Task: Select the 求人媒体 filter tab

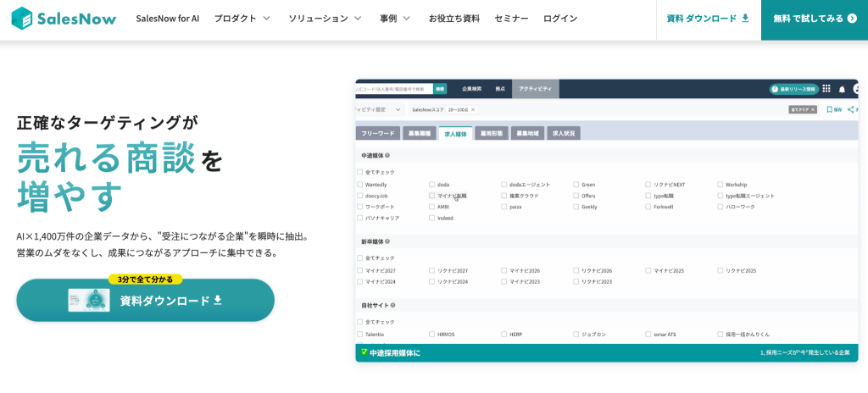Action: click(x=455, y=133)
